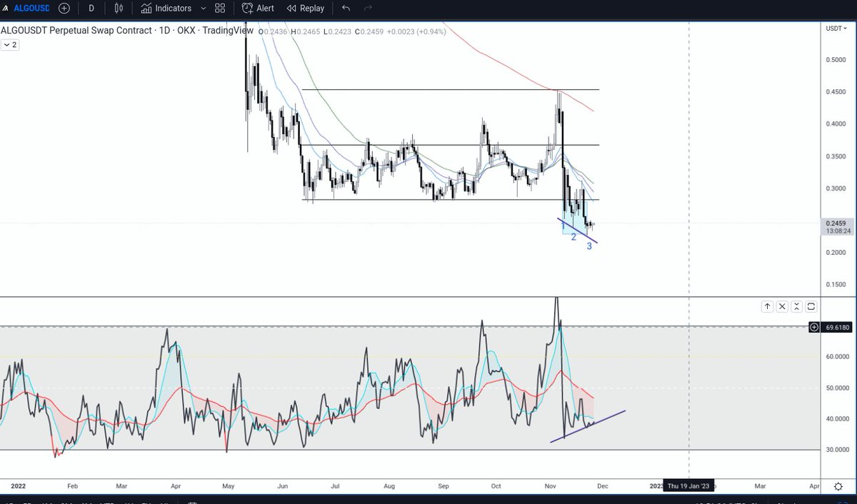Delete the indicator pane with the X
Screen dimensions: 857x504
[x=782, y=307]
